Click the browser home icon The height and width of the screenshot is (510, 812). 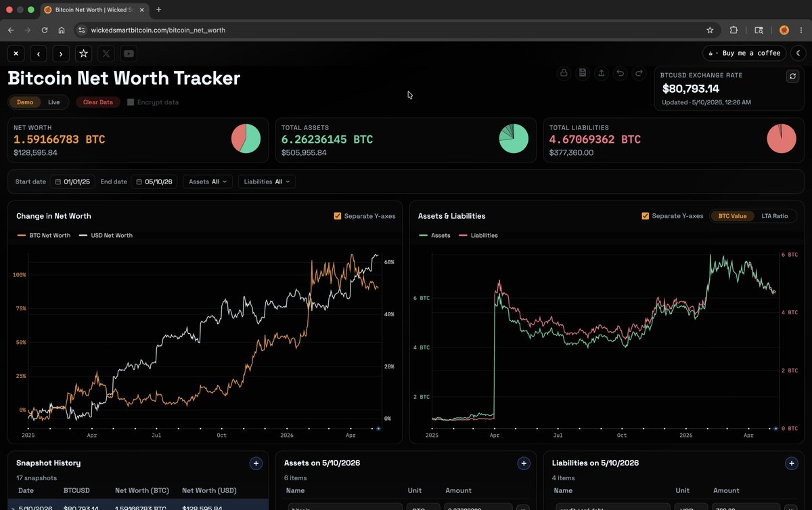pyautogui.click(x=62, y=30)
